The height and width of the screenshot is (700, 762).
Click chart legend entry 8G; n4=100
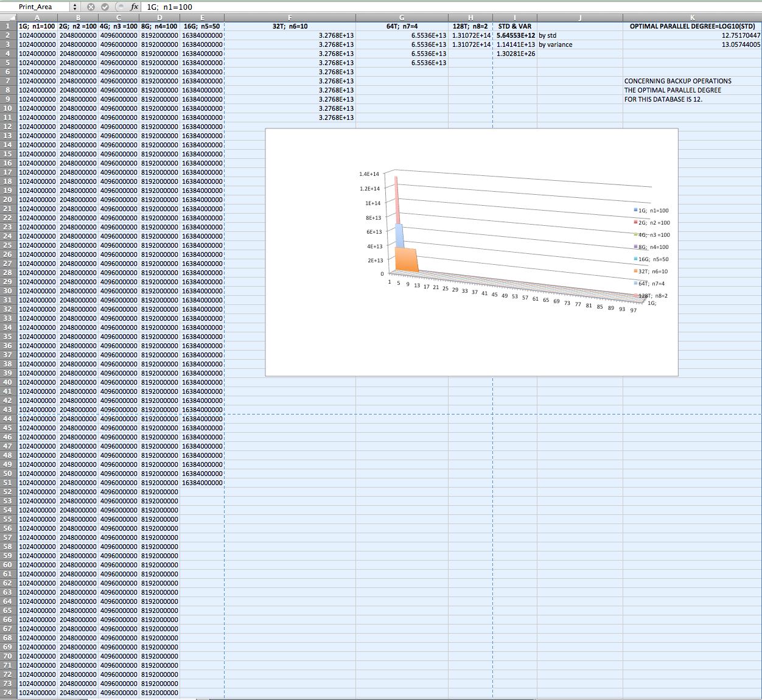tap(651, 247)
